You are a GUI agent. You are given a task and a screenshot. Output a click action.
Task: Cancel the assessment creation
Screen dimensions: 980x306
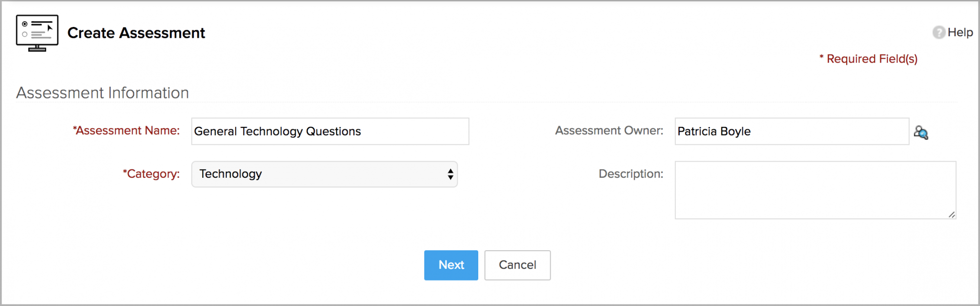click(x=517, y=265)
